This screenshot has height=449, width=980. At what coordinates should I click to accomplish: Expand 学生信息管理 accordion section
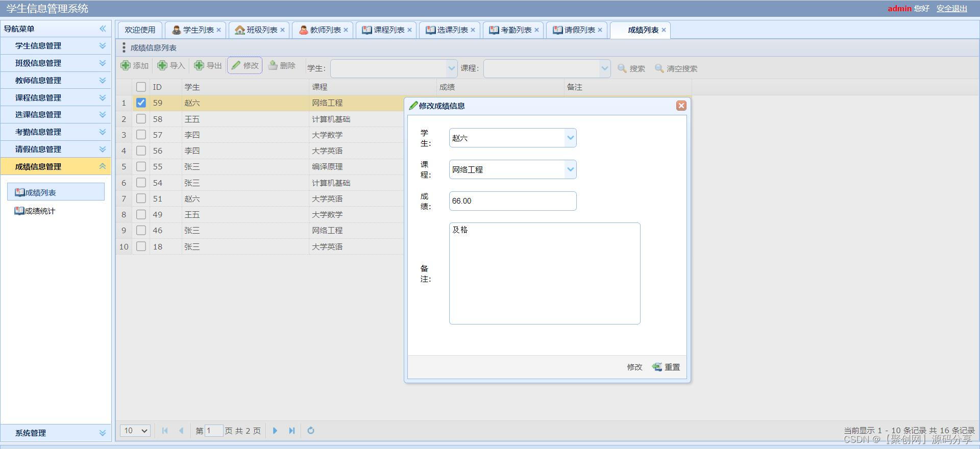(56, 46)
